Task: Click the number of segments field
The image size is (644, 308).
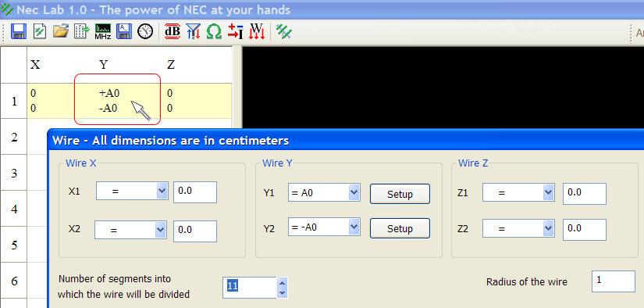Action: tap(250, 288)
